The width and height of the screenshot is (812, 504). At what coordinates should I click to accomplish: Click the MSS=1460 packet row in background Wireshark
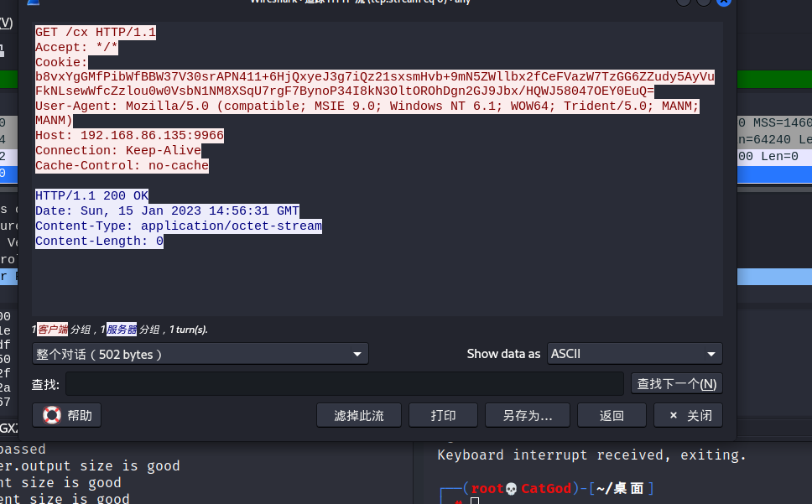click(x=775, y=122)
